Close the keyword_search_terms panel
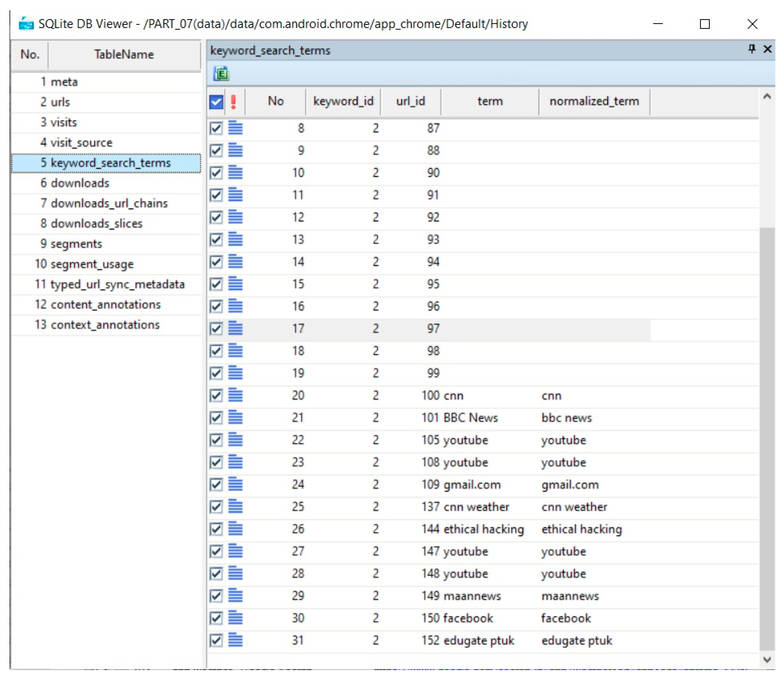Screen dimensions: 784x679 [x=767, y=49]
